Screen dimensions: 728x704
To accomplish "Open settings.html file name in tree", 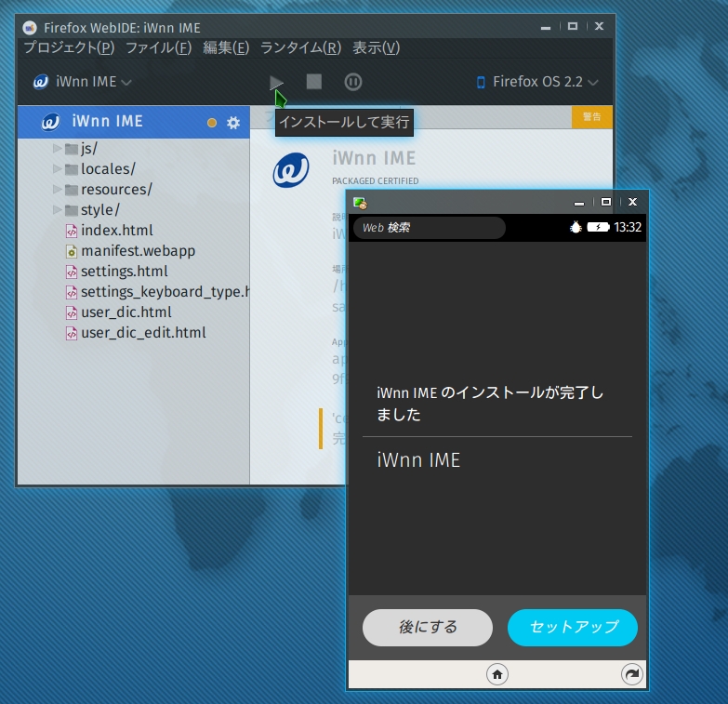I will tap(125, 272).
